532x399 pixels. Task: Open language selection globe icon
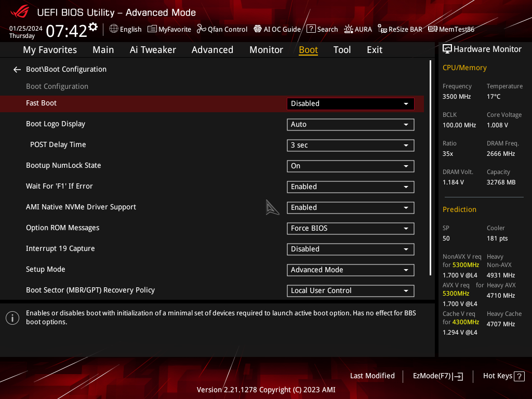pos(114,29)
